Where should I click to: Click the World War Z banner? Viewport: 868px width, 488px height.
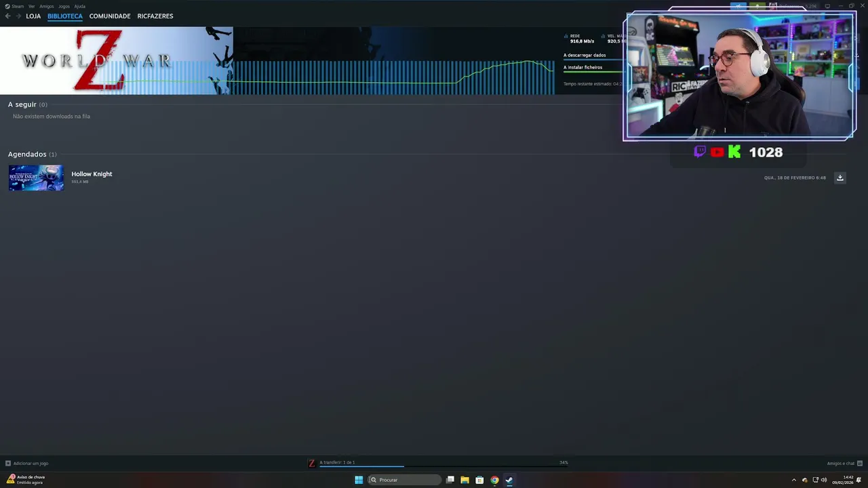[x=116, y=60]
